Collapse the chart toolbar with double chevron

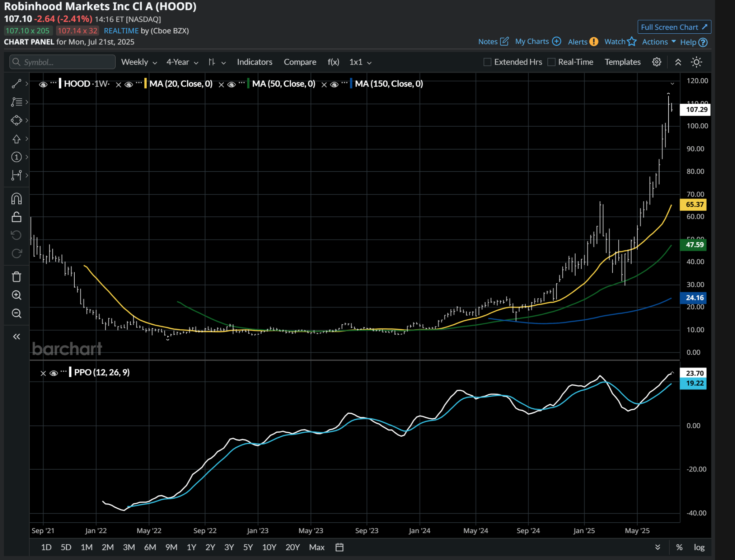coord(678,62)
